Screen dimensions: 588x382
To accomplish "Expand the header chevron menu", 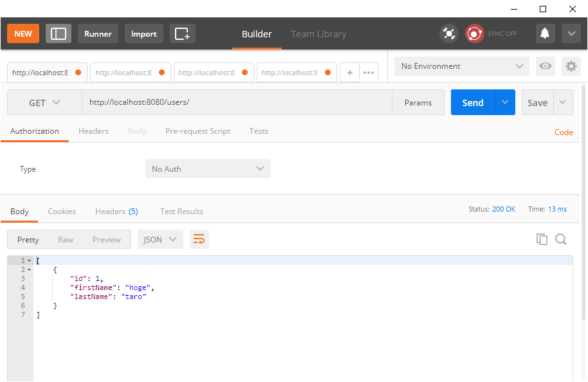I will pyautogui.click(x=571, y=33).
